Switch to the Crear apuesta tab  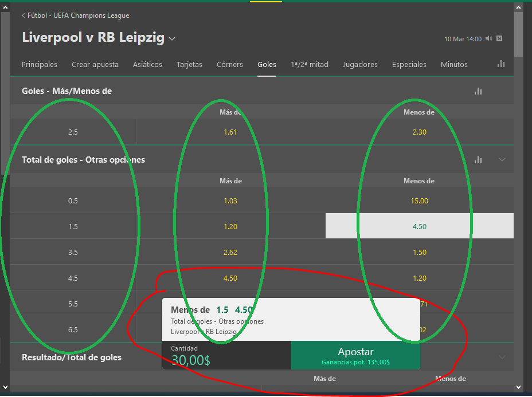pyautogui.click(x=95, y=64)
